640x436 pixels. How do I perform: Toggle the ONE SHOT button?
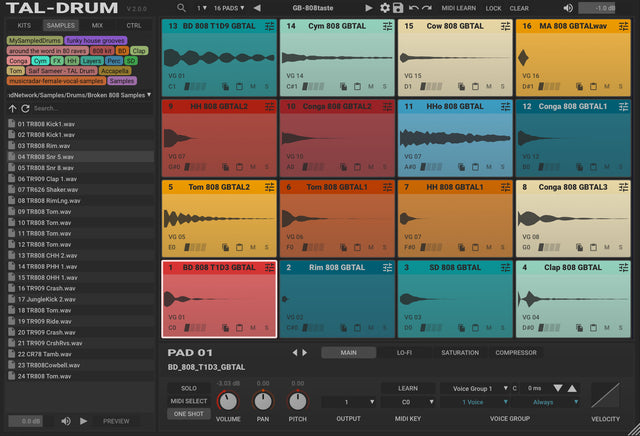click(189, 413)
